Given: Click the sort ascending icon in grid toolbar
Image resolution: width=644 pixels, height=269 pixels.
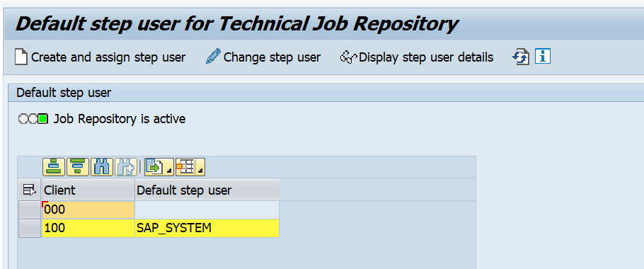Looking at the screenshot, I should coord(53,167).
